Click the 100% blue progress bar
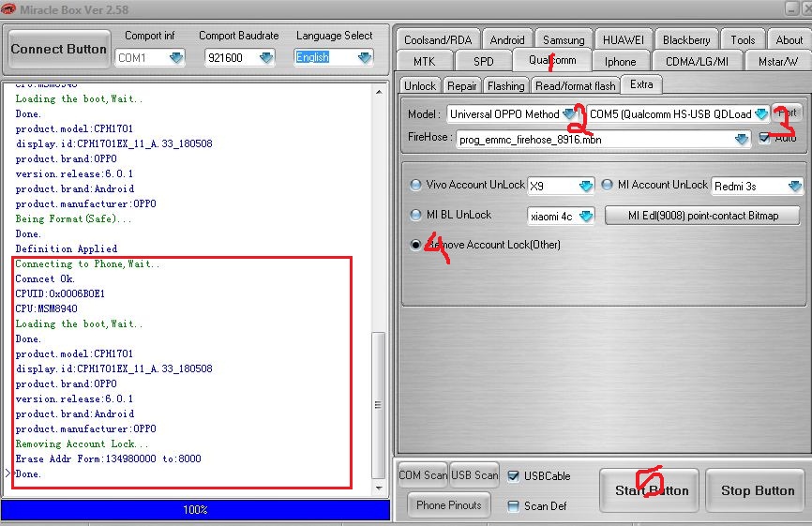This screenshot has height=526, width=812. [195, 510]
